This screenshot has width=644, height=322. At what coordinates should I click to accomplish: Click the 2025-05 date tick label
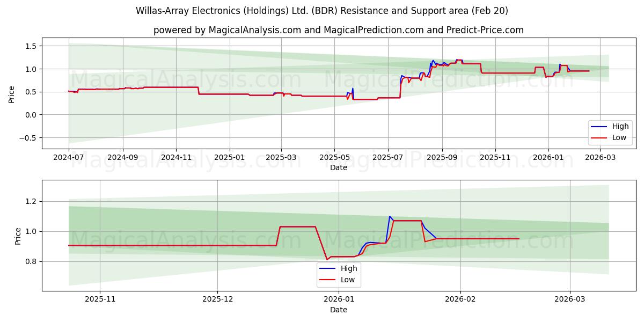[334, 158]
